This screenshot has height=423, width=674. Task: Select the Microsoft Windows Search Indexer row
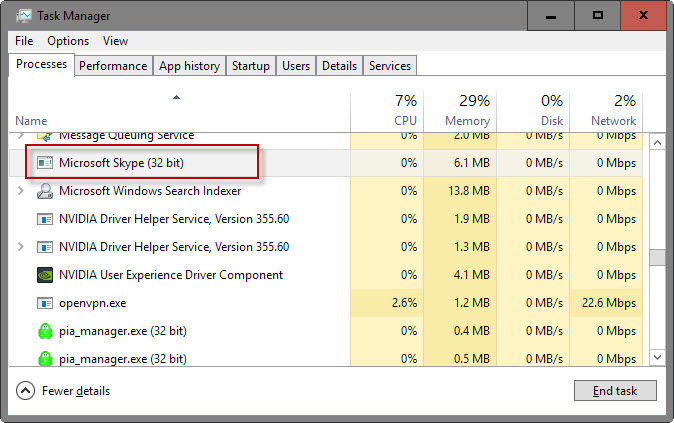coord(326,191)
